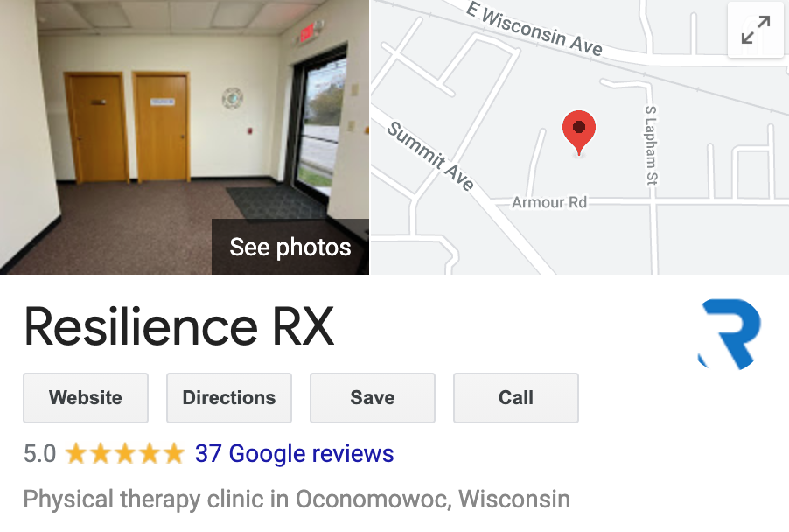The width and height of the screenshot is (789, 532).
Task: Call Resilience RX
Action: 516,397
